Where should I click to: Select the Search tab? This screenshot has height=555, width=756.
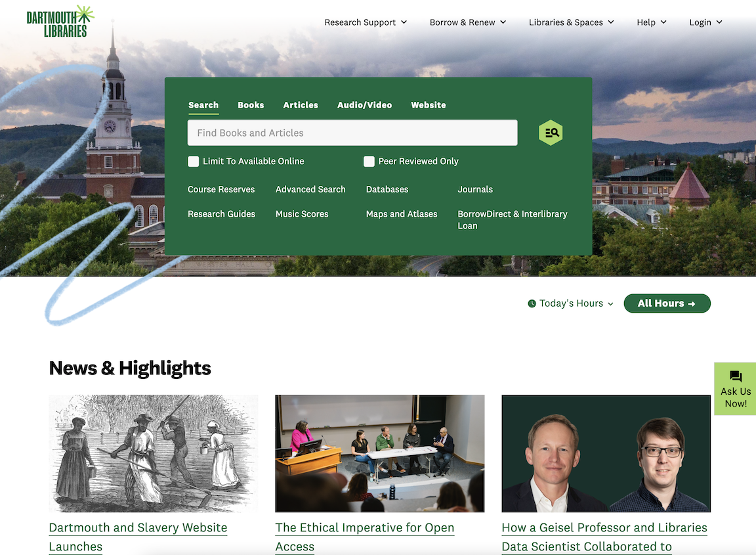click(203, 105)
